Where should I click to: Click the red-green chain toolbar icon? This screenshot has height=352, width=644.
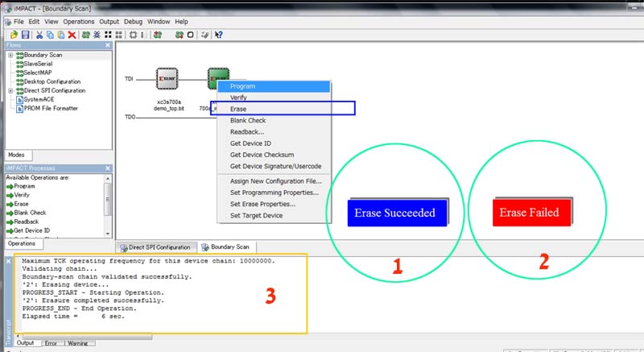click(158, 35)
